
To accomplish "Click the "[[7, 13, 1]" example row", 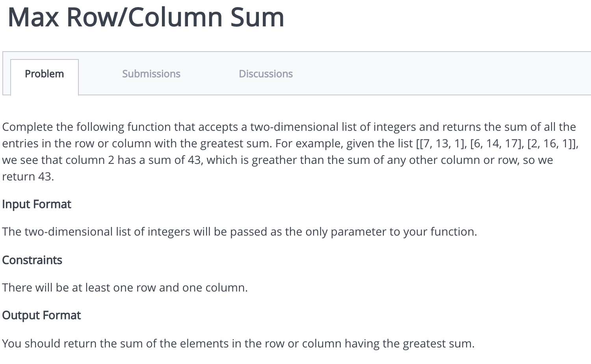I will [441, 143].
